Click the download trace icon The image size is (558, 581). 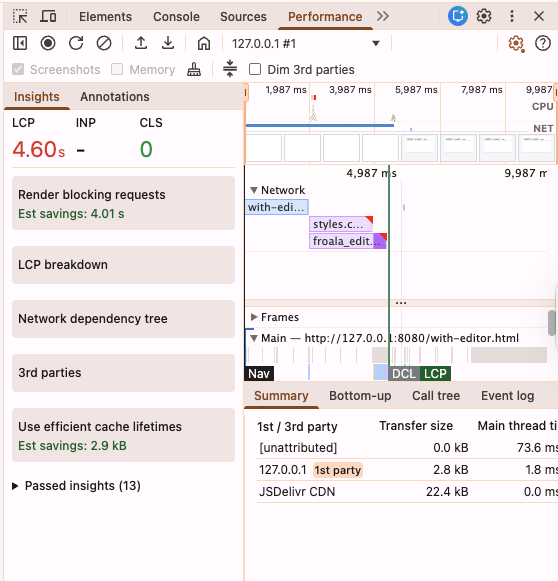168,43
